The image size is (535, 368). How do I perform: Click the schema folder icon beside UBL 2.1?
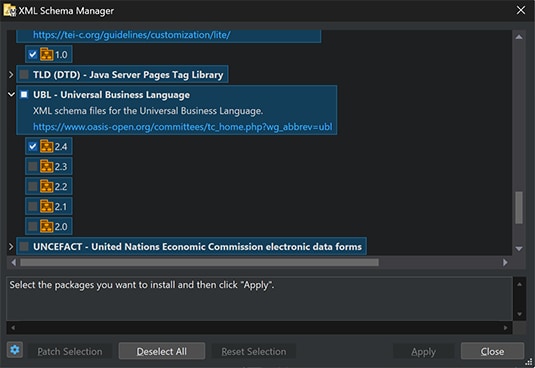47,206
